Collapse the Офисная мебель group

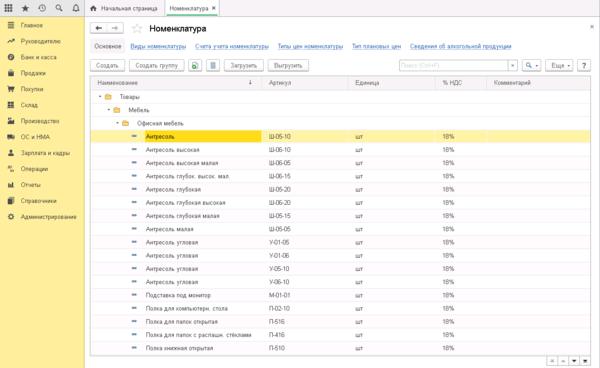tap(118, 123)
